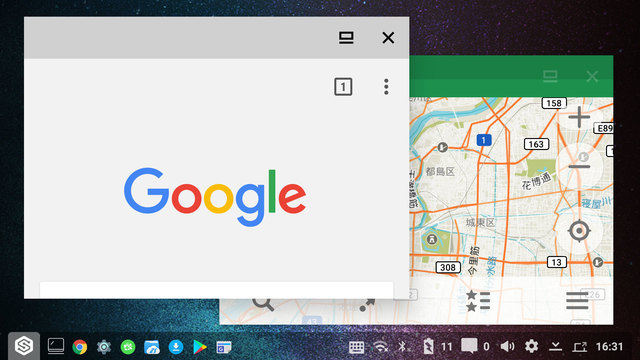640x360 pixels.
Task: Open the hamburger menu in maps app
Action: pyautogui.click(x=577, y=301)
